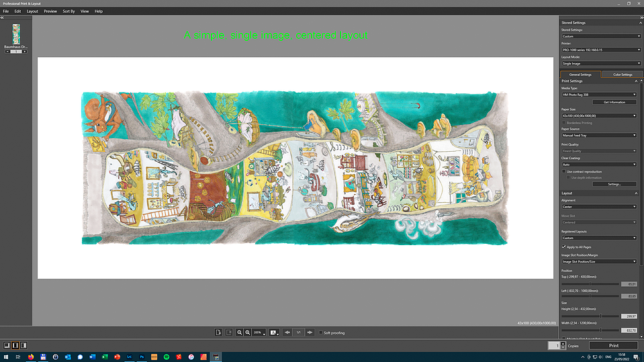Open the Help menu
The height and width of the screenshot is (362, 644).
(99, 11)
